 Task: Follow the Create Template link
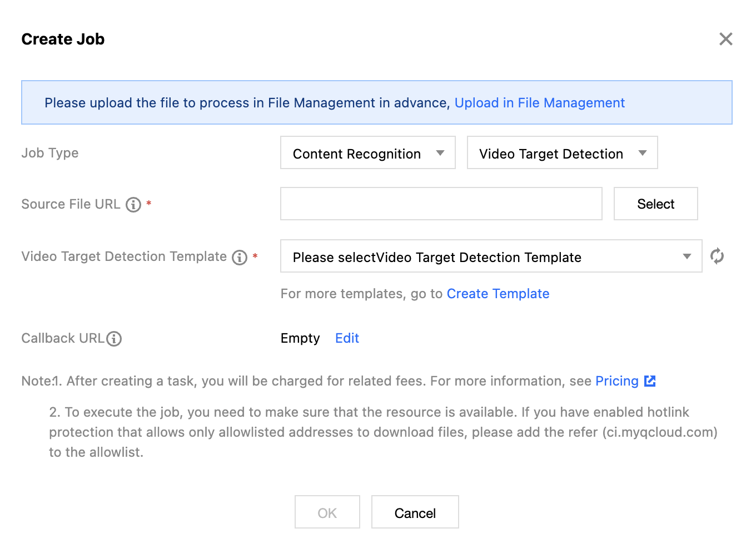coord(498,294)
